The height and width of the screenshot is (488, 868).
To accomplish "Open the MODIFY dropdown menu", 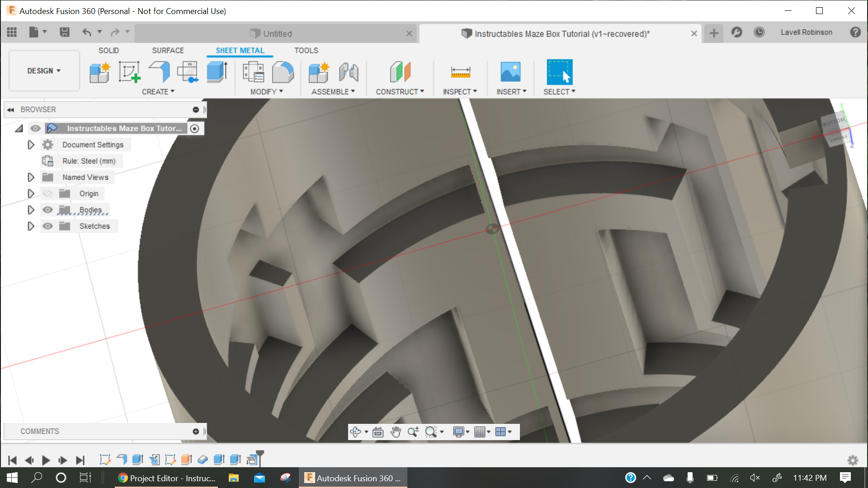I will coord(267,92).
